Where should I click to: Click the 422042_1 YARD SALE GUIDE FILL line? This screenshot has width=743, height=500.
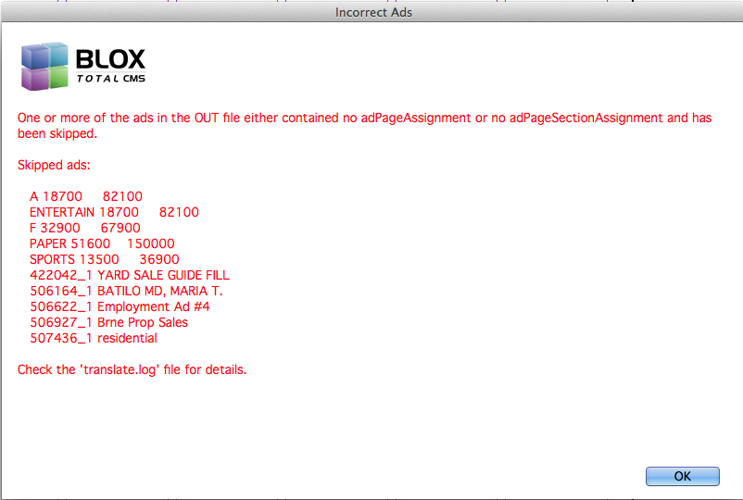[129, 275]
